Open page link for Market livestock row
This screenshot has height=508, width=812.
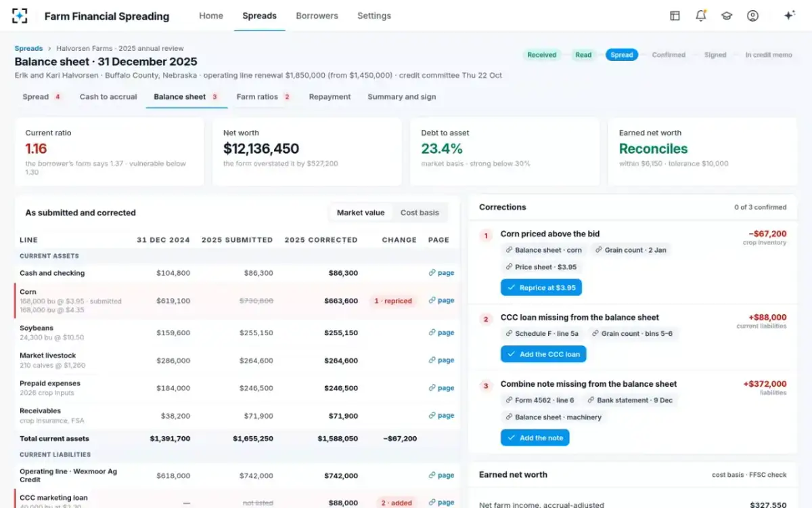441,360
